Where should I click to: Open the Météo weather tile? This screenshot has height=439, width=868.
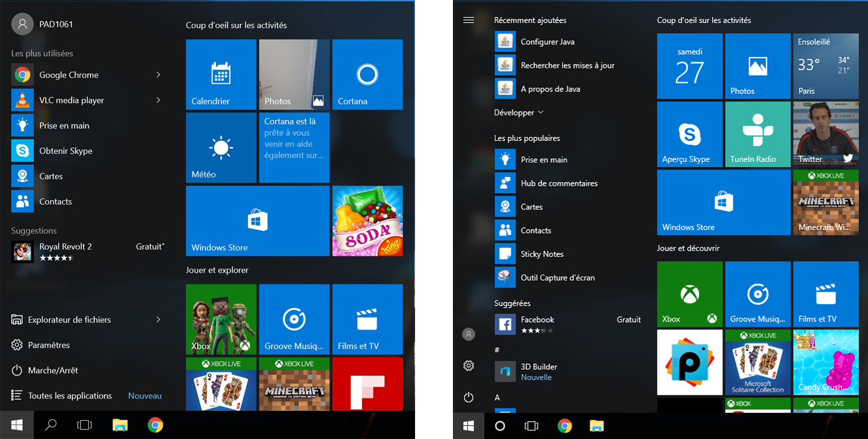coord(221,147)
